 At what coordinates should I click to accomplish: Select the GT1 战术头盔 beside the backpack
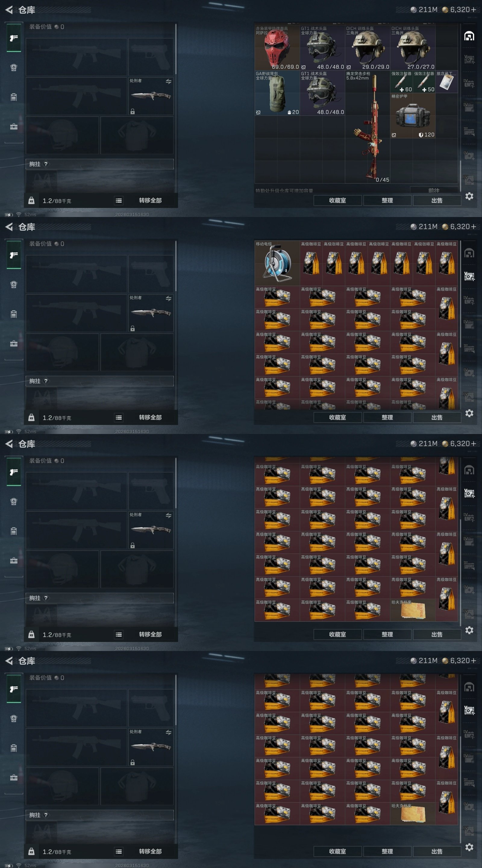point(322,93)
